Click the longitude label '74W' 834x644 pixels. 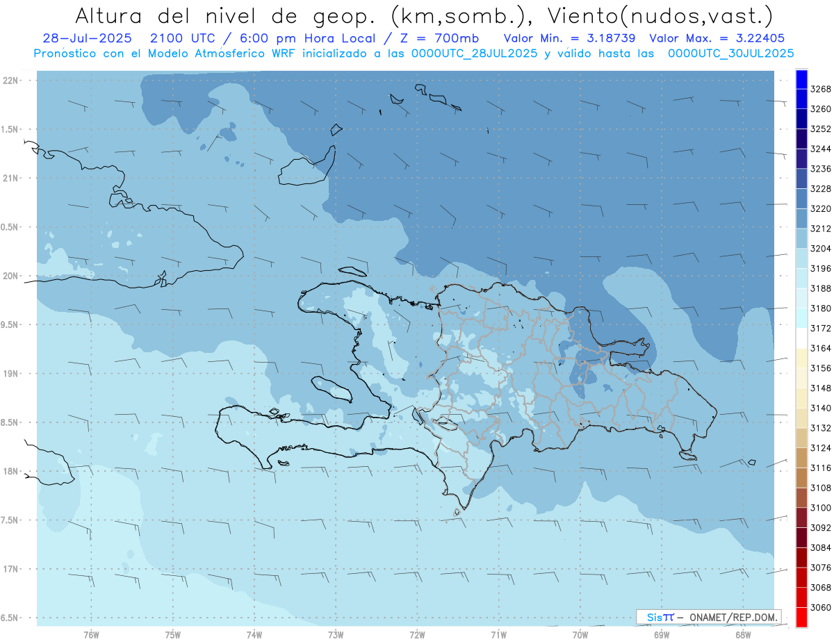point(254,634)
